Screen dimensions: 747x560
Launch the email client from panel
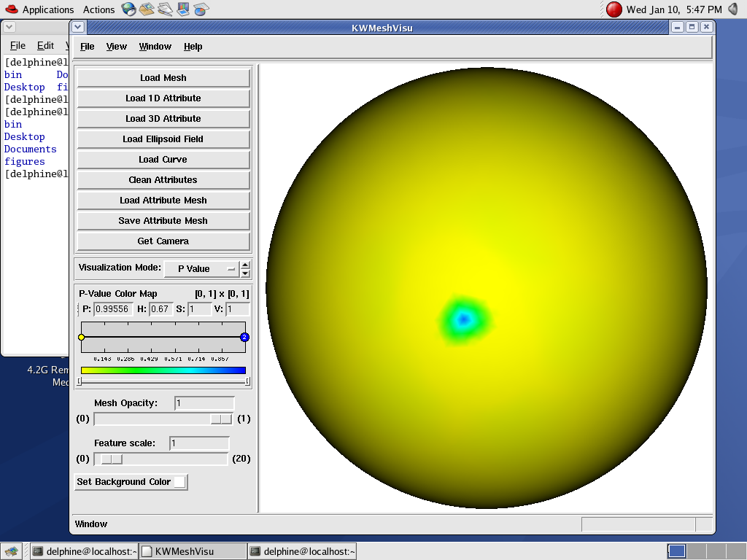pyautogui.click(x=147, y=9)
